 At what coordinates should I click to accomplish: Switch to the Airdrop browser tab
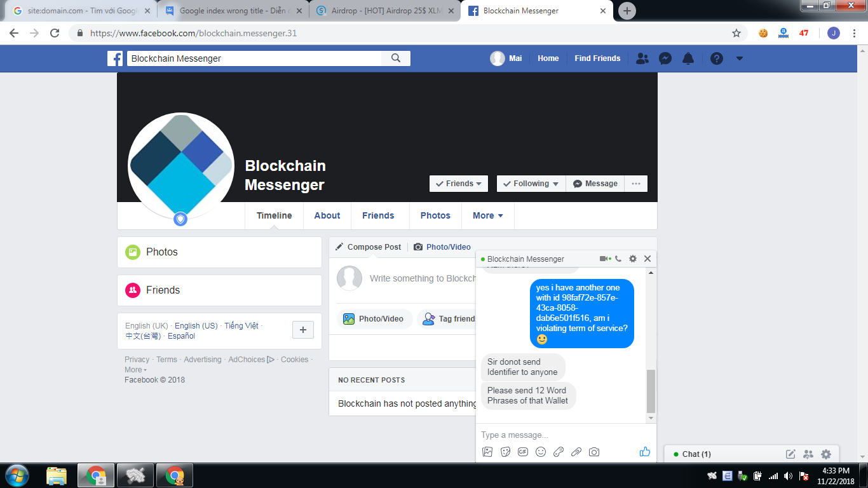(x=386, y=11)
